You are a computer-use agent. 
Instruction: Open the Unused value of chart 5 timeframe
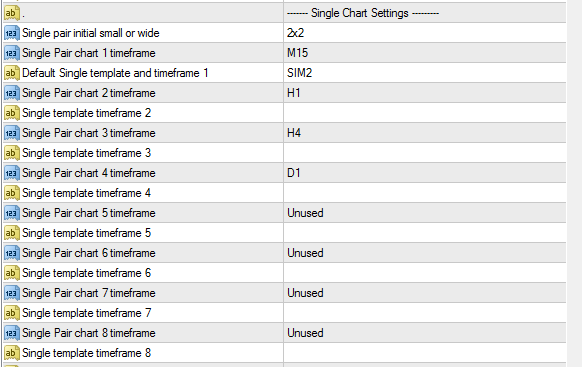pyautogui.click(x=425, y=213)
